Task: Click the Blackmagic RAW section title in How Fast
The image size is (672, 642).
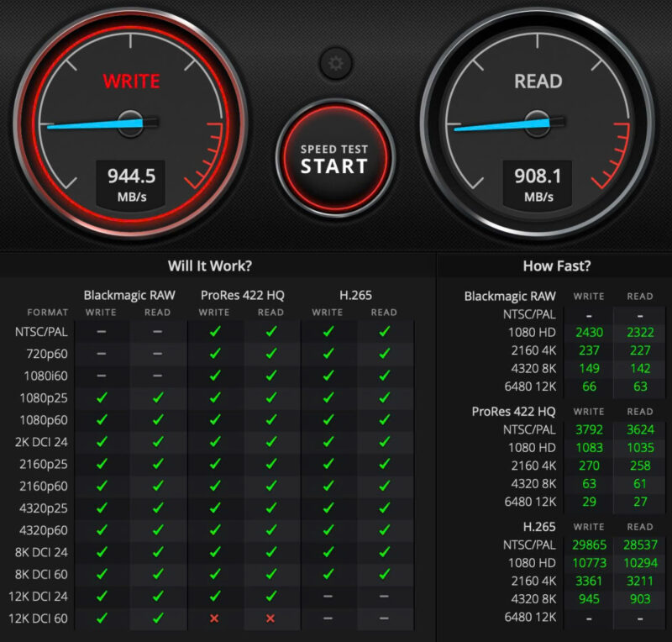Action: (510, 296)
